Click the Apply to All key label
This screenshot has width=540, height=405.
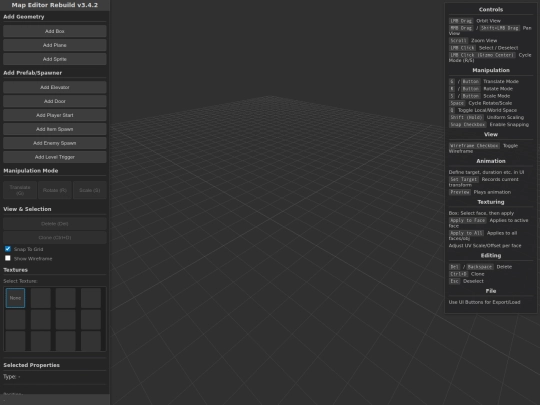point(466,233)
